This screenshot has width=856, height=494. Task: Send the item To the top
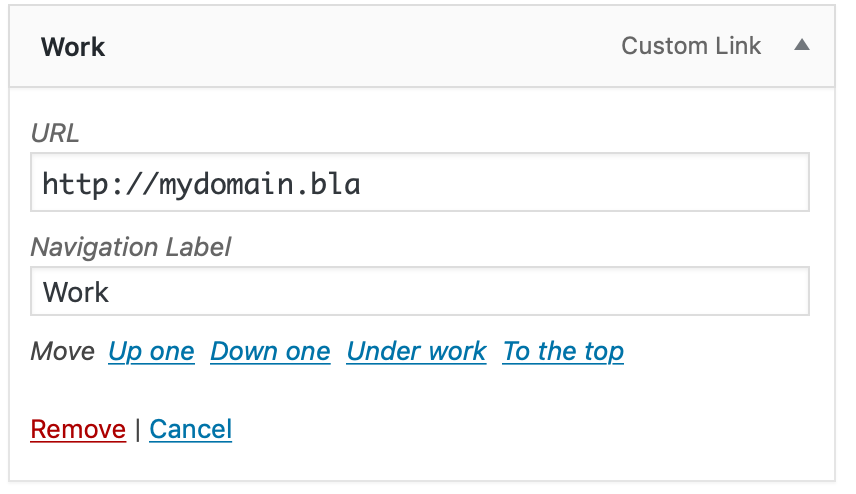pos(563,351)
